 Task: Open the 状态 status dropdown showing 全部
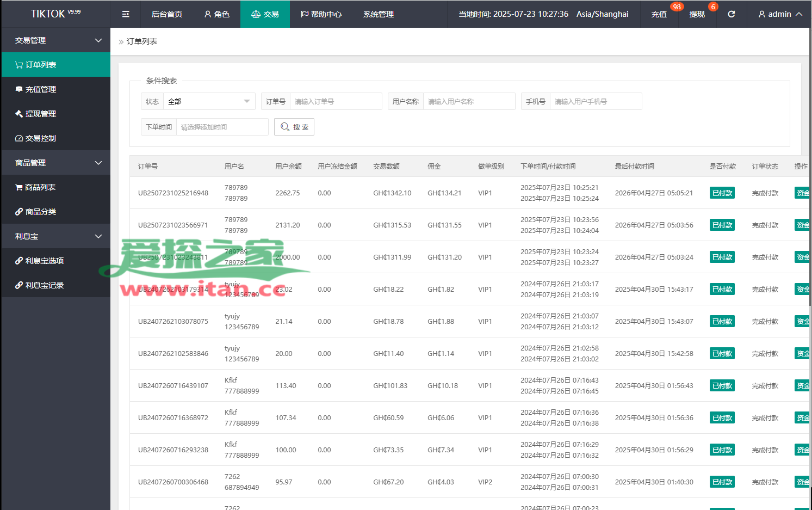(209, 101)
